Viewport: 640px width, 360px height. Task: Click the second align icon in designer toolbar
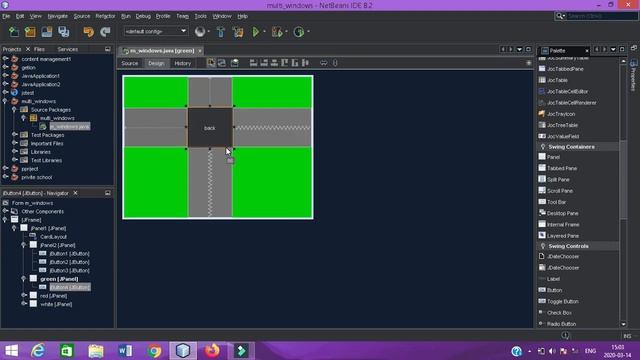pyautogui.click(x=264, y=63)
